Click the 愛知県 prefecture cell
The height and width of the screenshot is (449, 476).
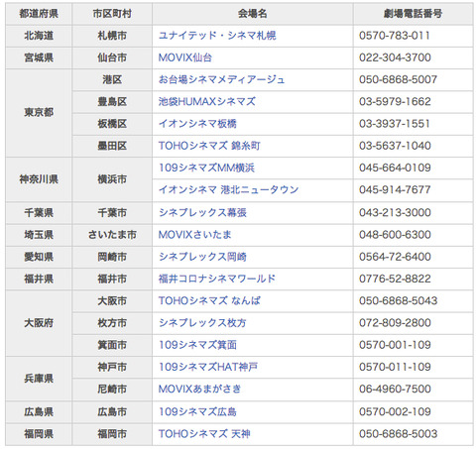[39, 257]
